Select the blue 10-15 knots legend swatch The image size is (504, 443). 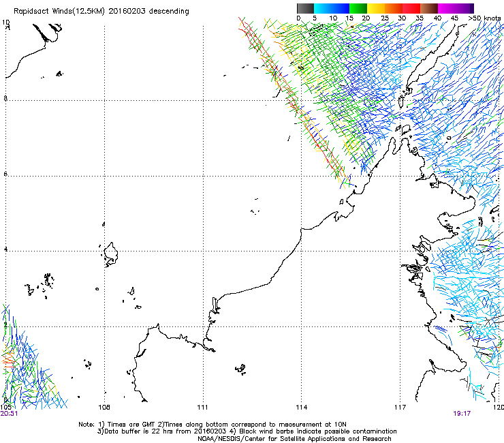point(341,8)
